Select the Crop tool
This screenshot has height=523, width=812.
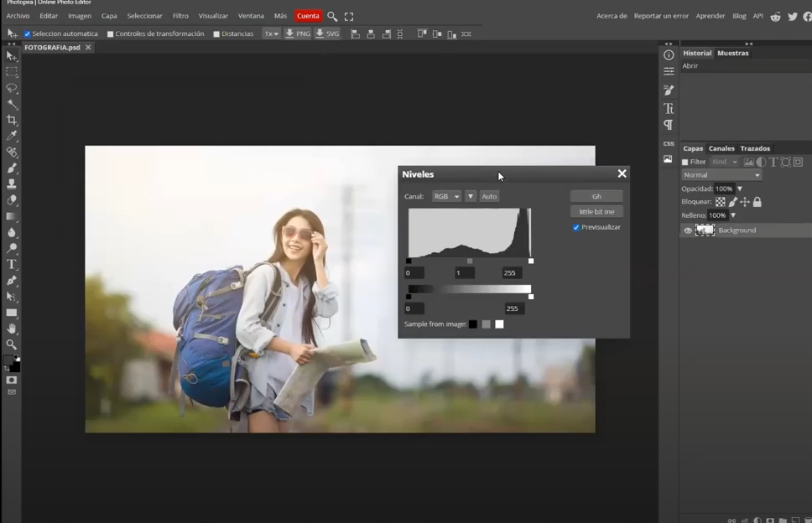[x=12, y=120]
